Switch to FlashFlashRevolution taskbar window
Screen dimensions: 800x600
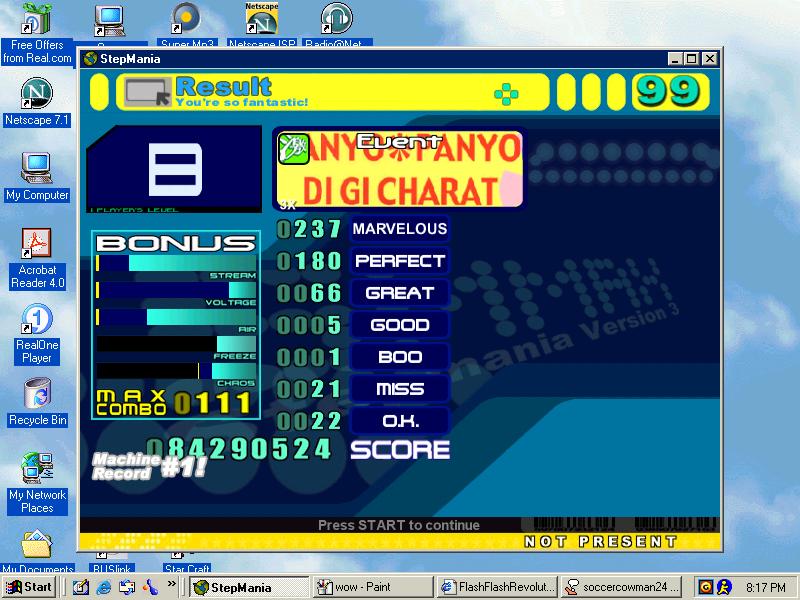497,587
